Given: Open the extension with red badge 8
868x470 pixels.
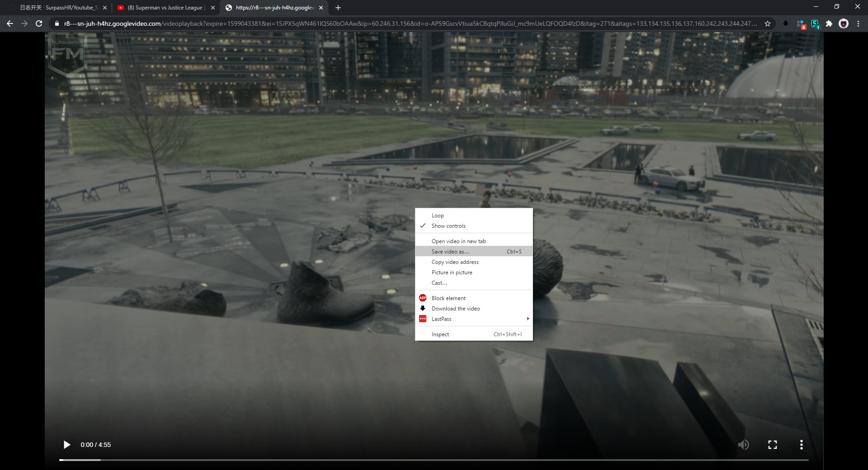Looking at the screenshot, I should tap(801, 24).
